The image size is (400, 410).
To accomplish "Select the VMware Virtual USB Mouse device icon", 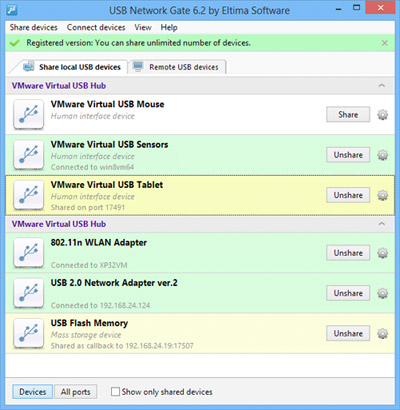I will click(x=29, y=114).
